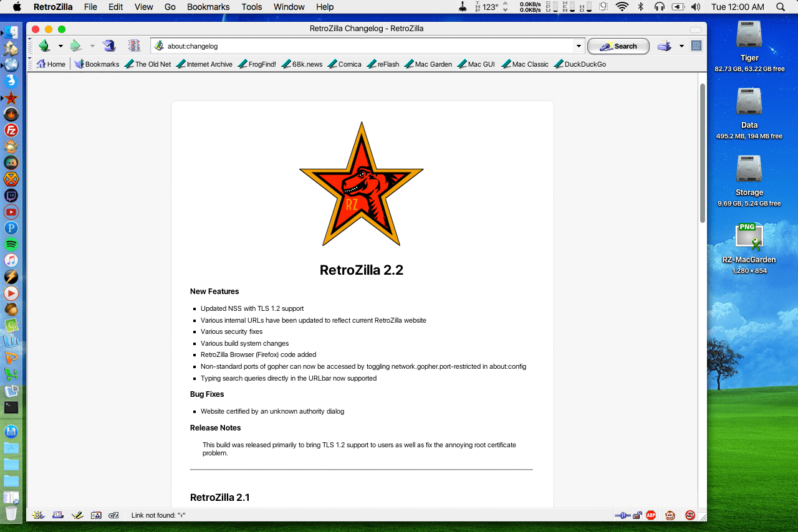This screenshot has height=532, width=798.
Task: Click the padlock security icon in the status bar
Action: coord(637,515)
